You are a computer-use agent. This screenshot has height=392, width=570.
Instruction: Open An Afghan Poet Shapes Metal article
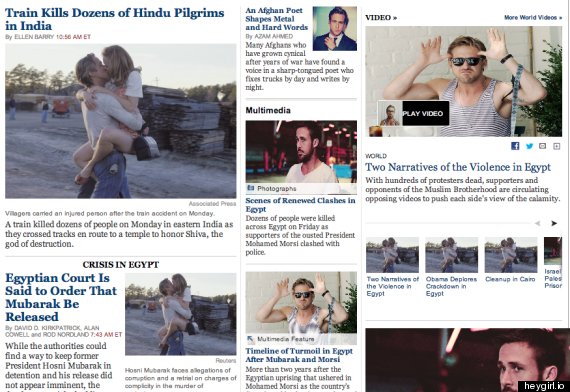click(276, 19)
